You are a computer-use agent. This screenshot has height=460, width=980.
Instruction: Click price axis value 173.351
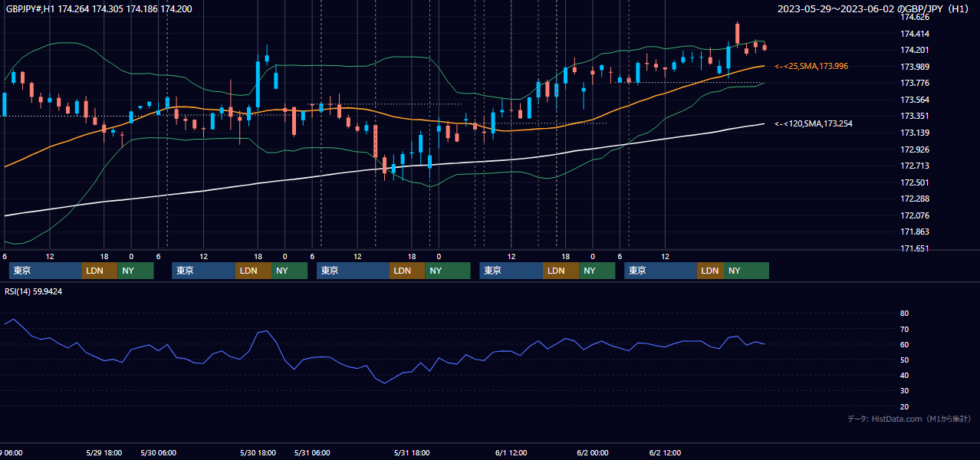[x=914, y=117]
